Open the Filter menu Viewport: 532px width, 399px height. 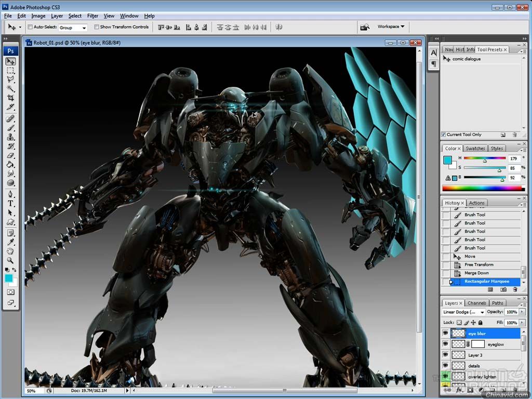[x=92, y=16]
